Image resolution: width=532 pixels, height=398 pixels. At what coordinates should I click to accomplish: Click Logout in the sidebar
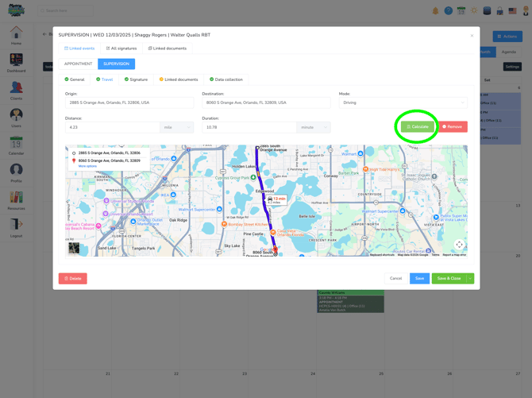[17, 228]
